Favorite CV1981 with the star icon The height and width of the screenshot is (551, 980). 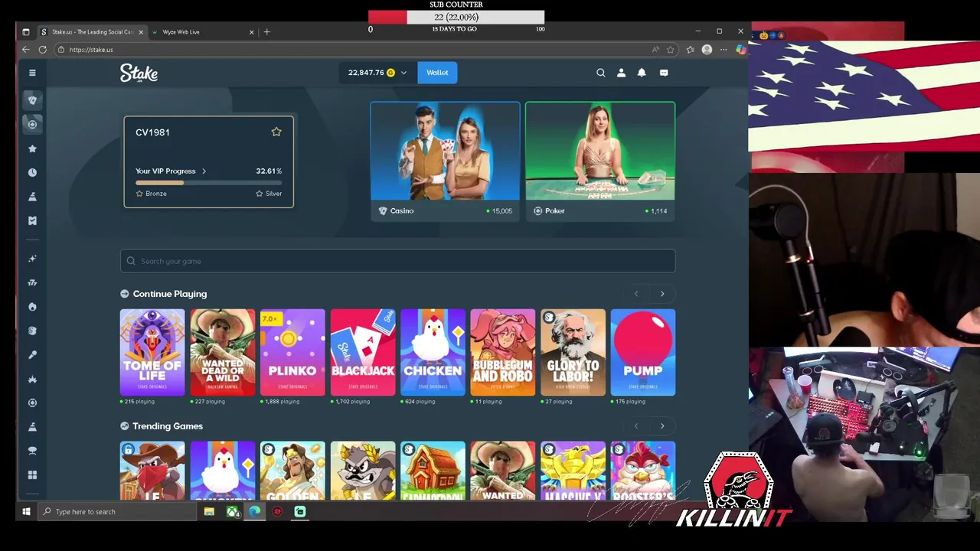click(276, 132)
